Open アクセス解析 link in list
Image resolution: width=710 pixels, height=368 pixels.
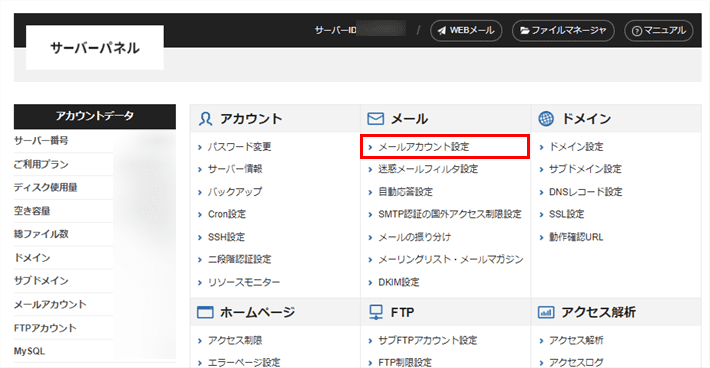click(x=576, y=340)
